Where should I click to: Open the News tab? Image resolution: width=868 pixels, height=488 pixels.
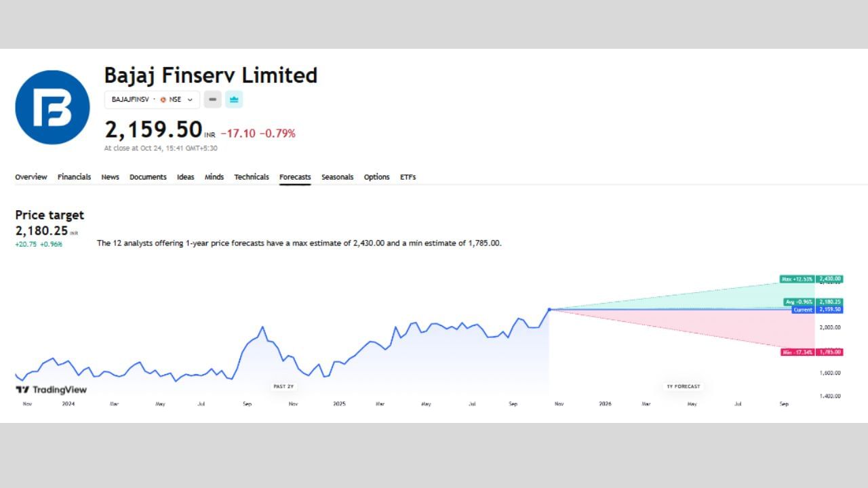pos(110,177)
